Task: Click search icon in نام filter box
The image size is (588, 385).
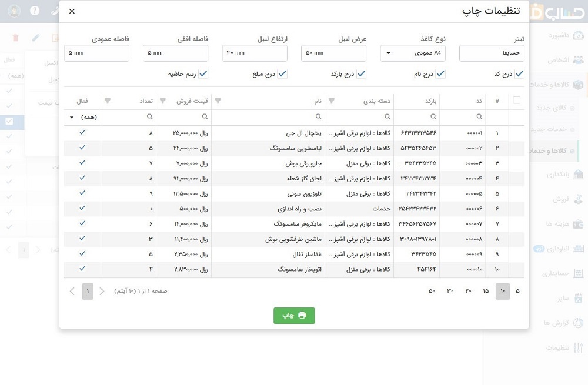Action: pos(318,116)
